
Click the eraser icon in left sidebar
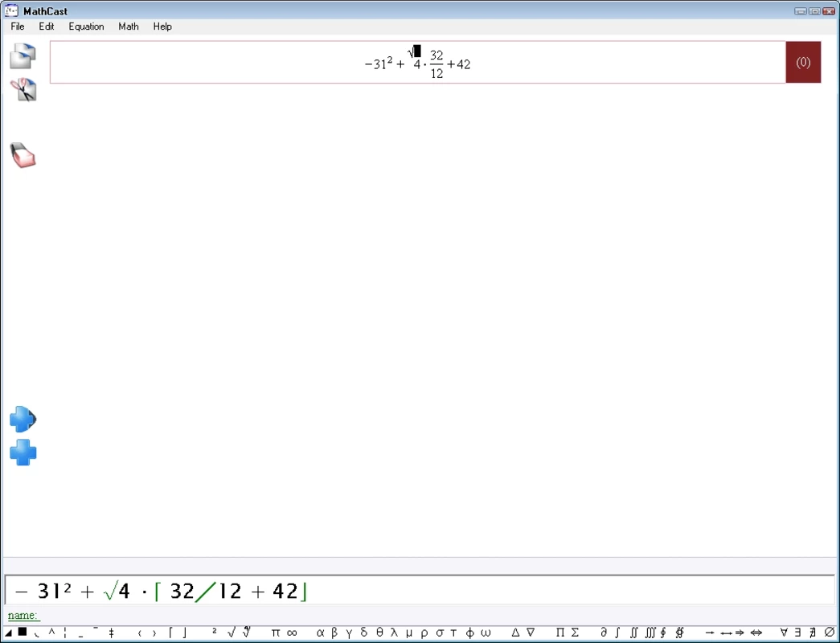click(x=23, y=155)
